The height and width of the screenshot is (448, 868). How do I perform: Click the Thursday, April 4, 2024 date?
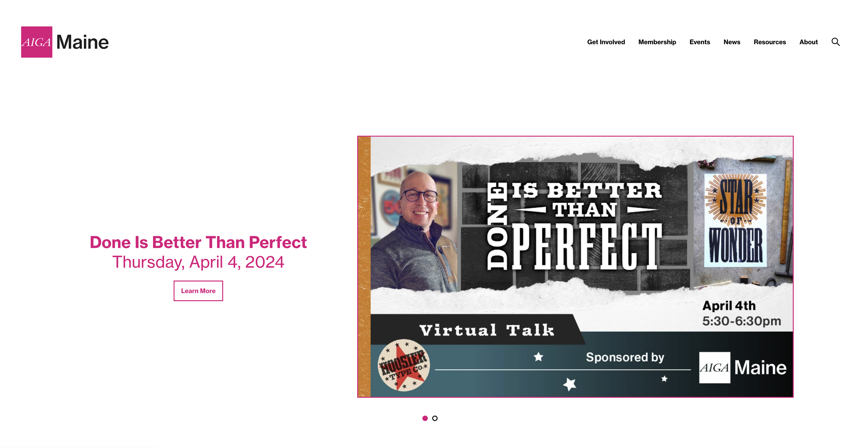click(198, 262)
